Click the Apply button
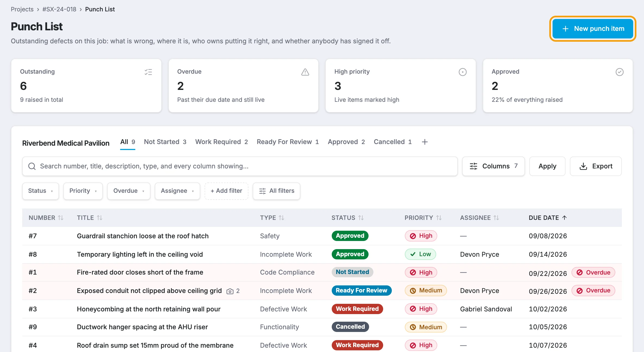 tap(547, 166)
